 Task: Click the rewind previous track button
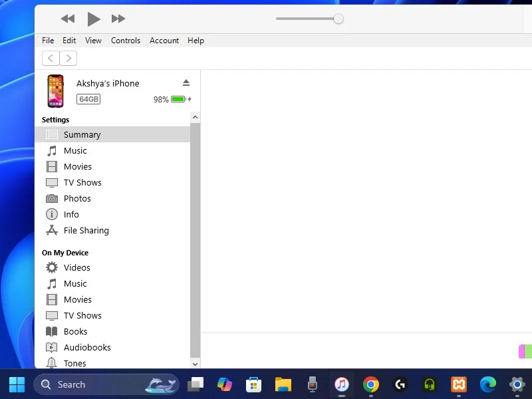pyautogui.click(x=68, y=19)
